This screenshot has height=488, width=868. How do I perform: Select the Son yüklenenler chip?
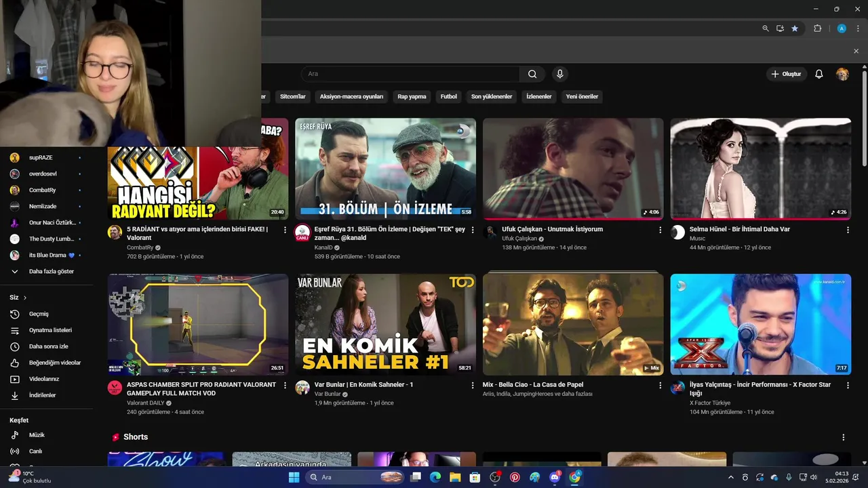[492, 96]
